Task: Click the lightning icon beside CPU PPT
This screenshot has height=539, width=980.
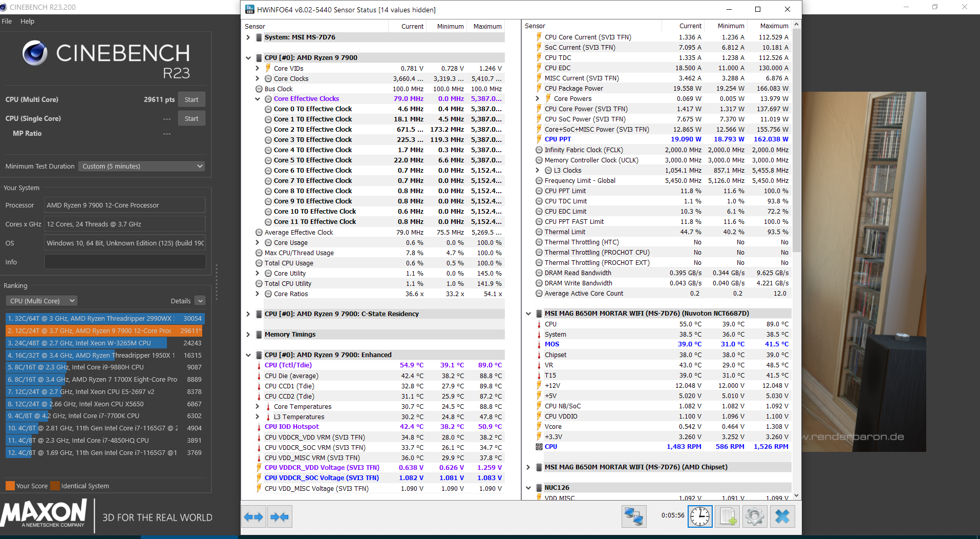Action: tap(539, 139)
